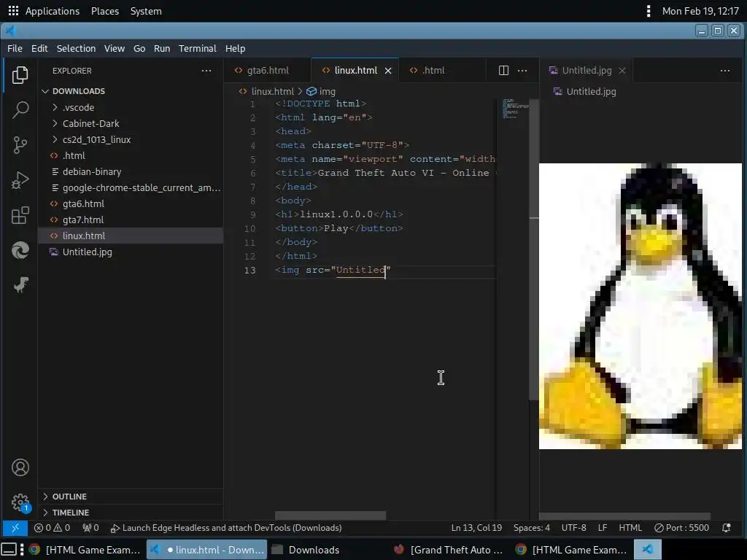Open the Run and Debug view
747x560 pixels.
20,181
